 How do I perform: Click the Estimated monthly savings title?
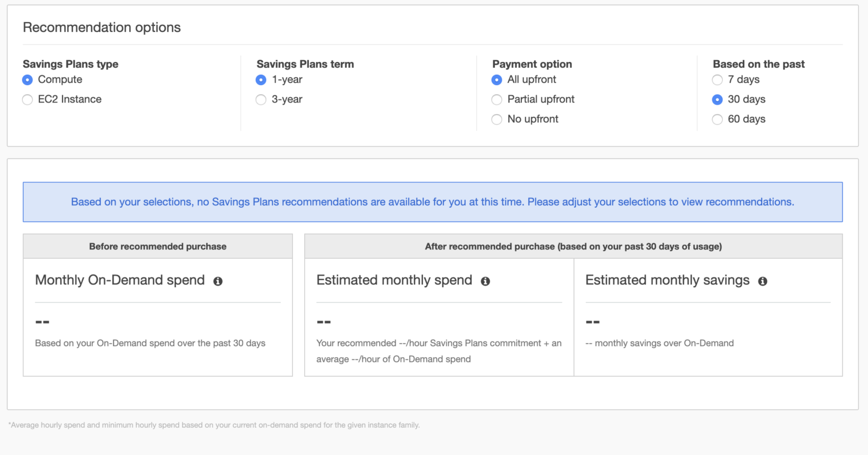[x=667, y=280]
